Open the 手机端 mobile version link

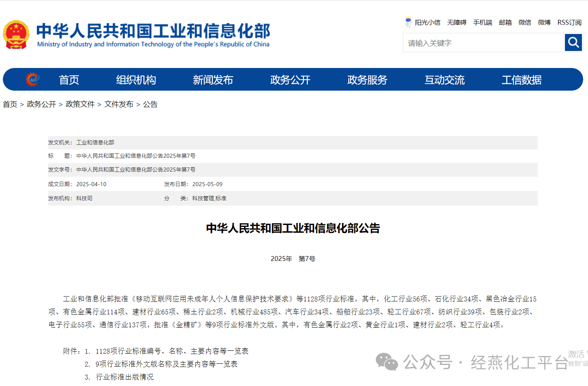click(483, 23)
